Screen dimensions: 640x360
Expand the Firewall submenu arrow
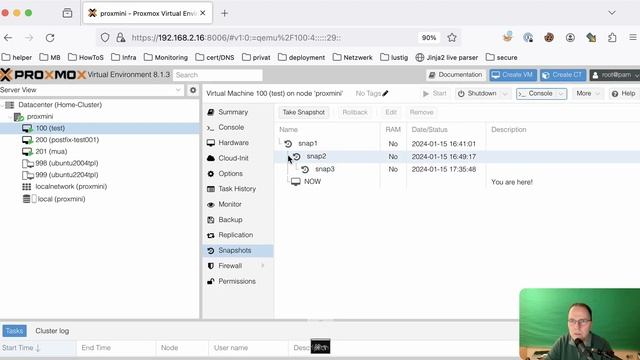(x=263, y=266)
